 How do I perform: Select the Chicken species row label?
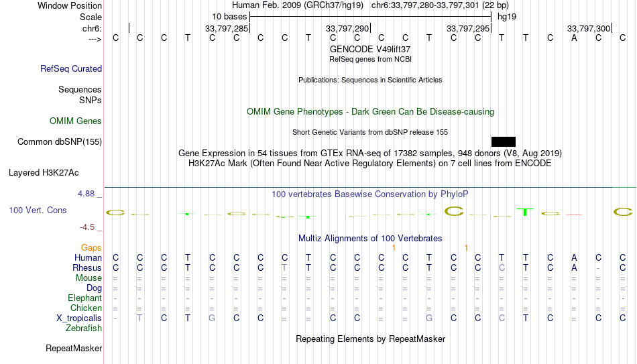click(x=86, y=308)
